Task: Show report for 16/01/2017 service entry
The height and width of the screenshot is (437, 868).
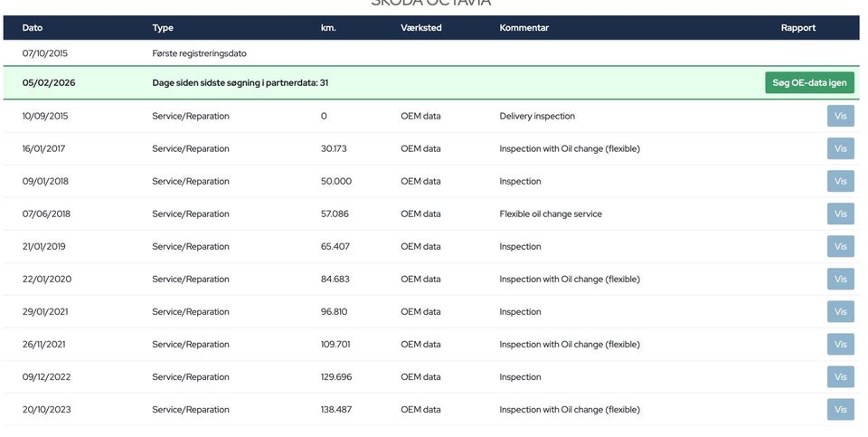Action: pyautogui.click(x=840, y=148)
